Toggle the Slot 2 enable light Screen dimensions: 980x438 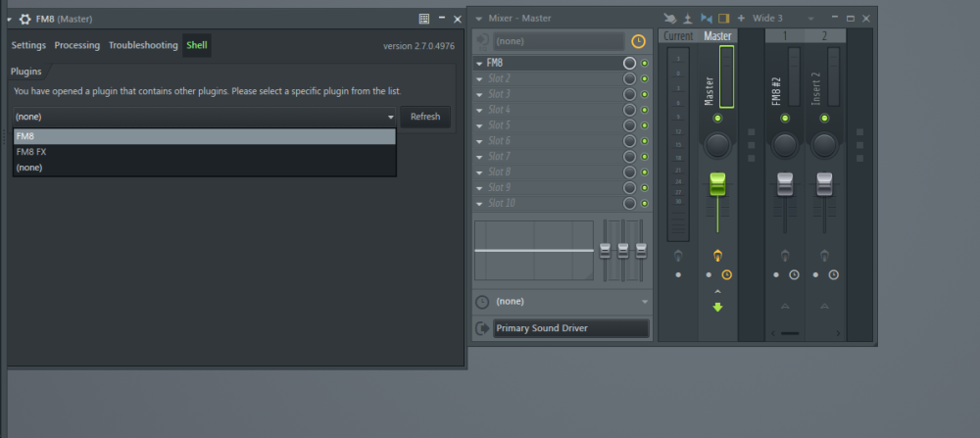pos(645,78)
